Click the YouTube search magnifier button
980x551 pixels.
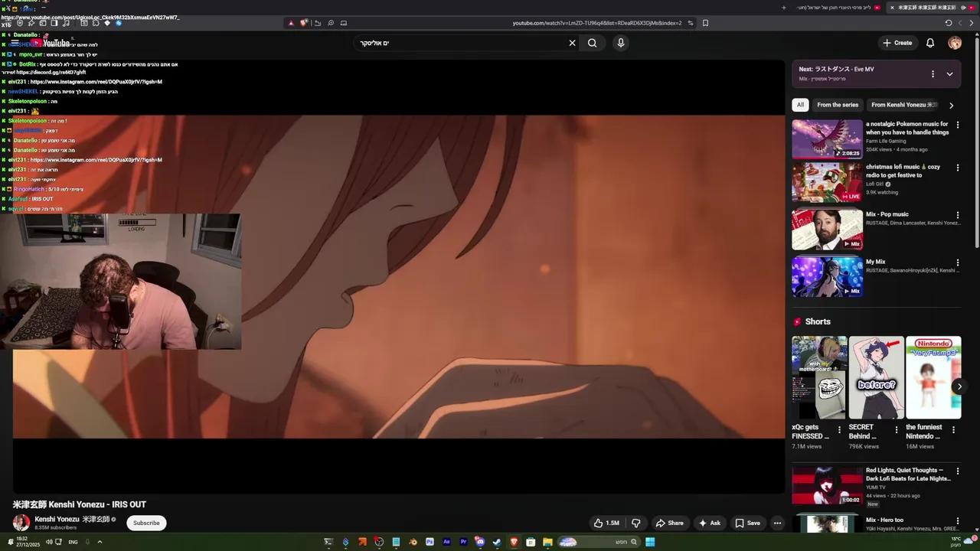click(x=592, y=43)
